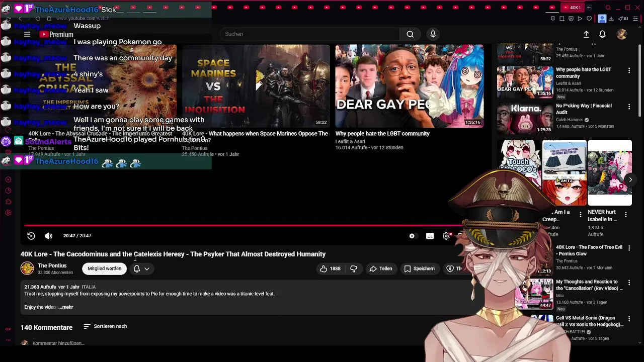Open options for Cancellation reaction video

click(629, 283)
